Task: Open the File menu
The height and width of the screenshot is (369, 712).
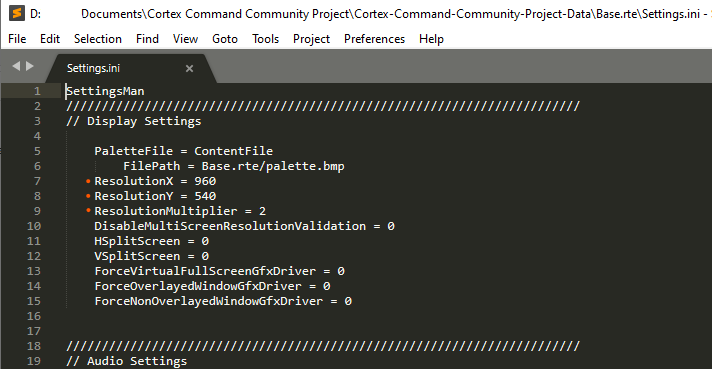Action: tap(17, 39)
